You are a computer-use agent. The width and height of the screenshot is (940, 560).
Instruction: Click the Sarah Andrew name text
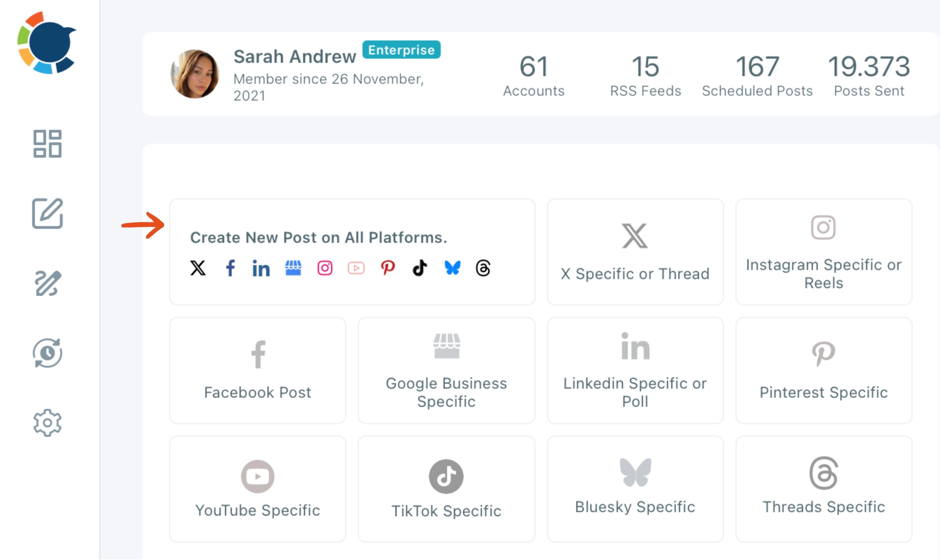[x=295, y=57]
